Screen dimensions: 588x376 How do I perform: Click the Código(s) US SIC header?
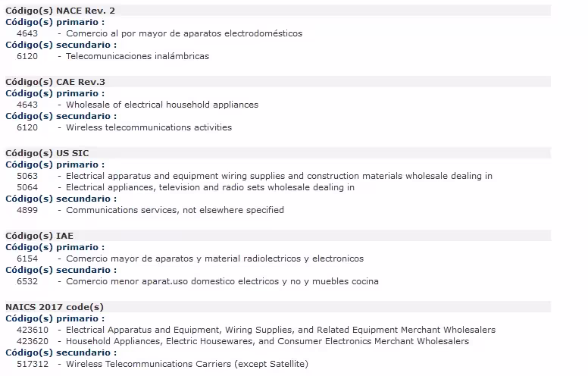coord(47,153)
